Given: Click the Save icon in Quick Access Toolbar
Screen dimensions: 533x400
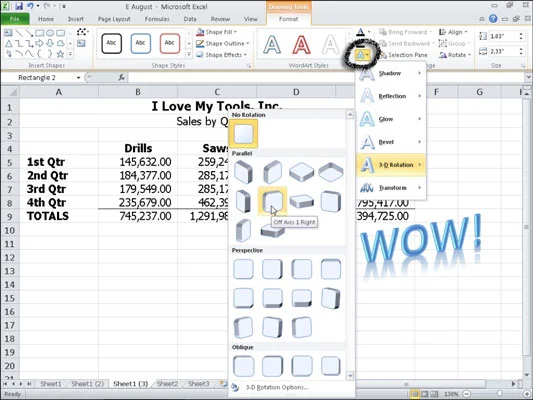Looking at the screenshot, I should 19,6.
